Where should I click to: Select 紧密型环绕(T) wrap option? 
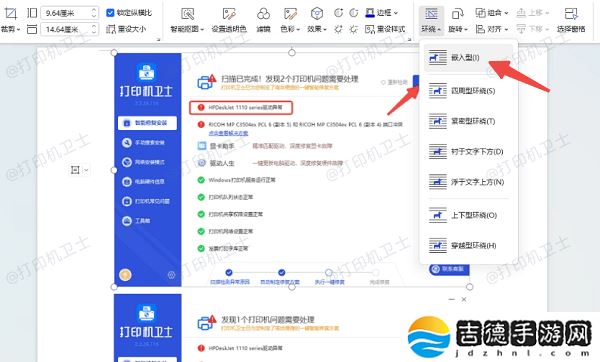[468, 121]
